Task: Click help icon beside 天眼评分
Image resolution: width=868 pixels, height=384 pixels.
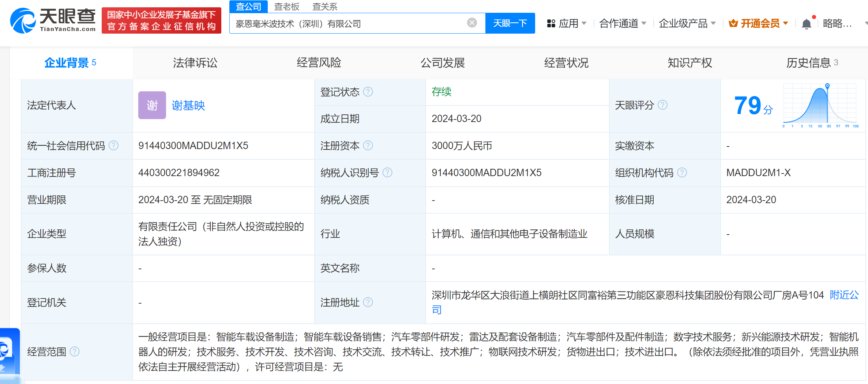Action: (662, 105)
